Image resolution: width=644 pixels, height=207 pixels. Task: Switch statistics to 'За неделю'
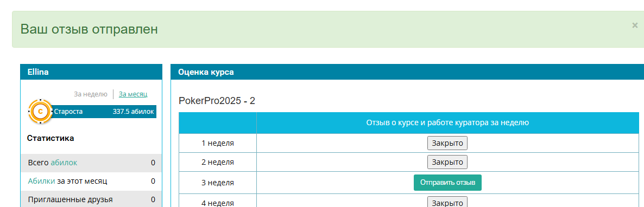point(90,94)
